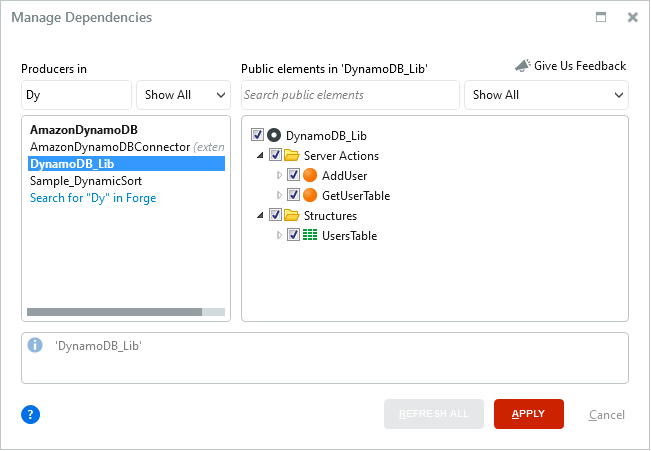Toggle the UsersTable checkbox
The height and width of the screenshot is (451, 651).
(x=293, y=235)
